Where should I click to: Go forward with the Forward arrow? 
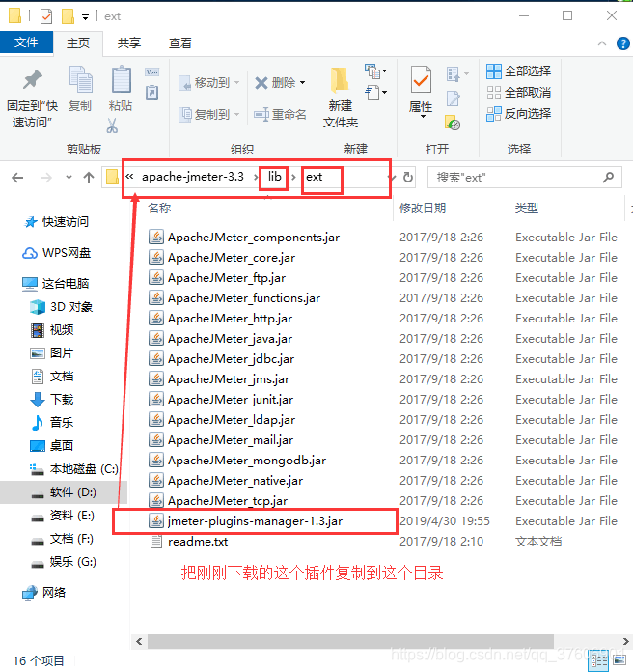coord(45,178)
